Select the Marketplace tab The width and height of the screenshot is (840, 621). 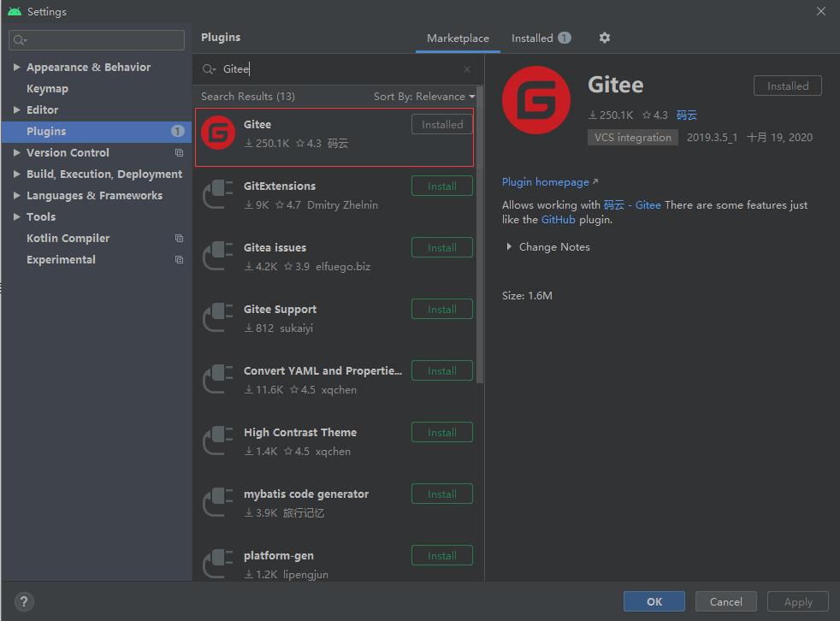click(458, 38)
